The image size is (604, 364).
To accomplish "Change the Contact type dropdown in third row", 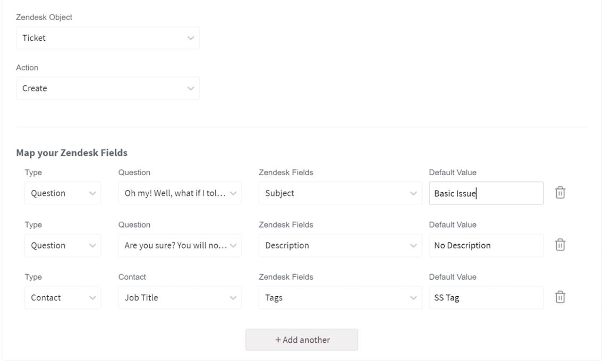I will click(x=63, y=298).
